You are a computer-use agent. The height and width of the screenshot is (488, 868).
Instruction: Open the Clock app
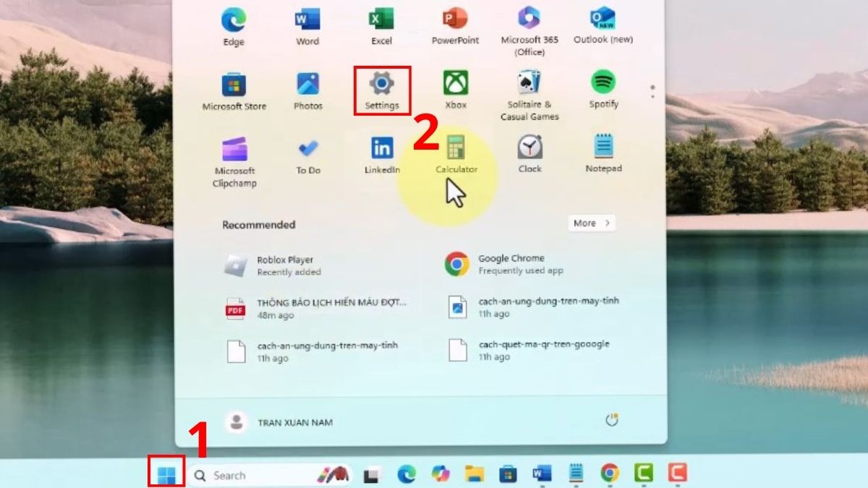coord(529,152)
